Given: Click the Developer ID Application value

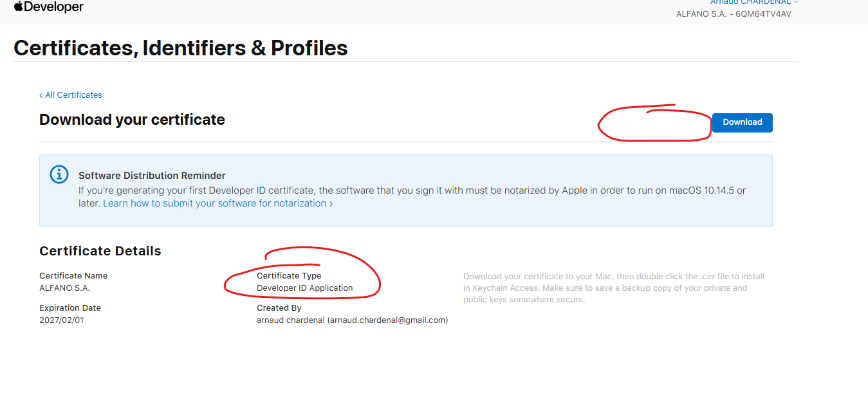Looking at the screenshot, I should [x=304, y=288].
